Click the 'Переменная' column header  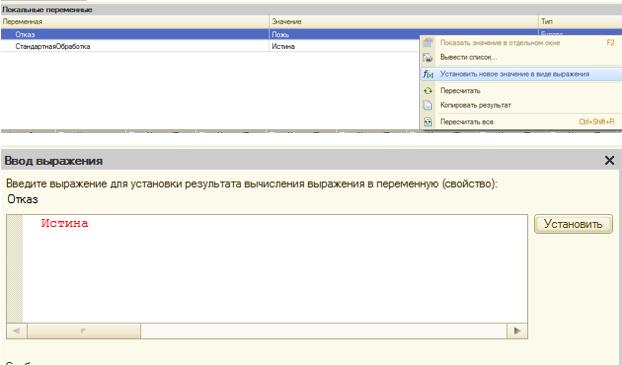[x=135, y=21]
